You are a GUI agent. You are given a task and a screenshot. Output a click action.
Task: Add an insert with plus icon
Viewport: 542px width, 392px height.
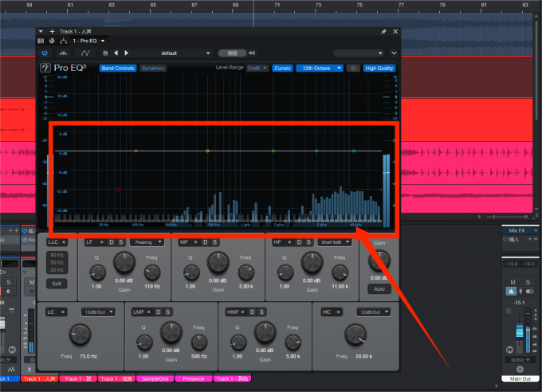click(52, 31)
